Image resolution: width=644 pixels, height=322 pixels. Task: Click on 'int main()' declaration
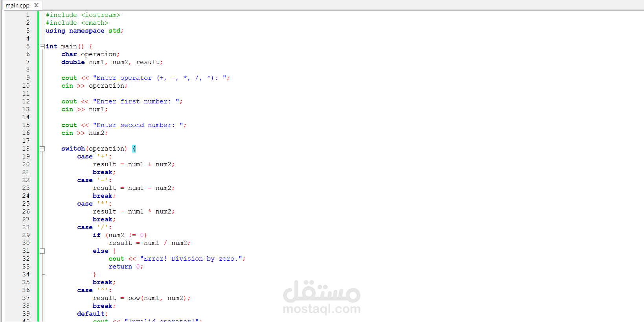pyautogui.click(x=65, y=46)
